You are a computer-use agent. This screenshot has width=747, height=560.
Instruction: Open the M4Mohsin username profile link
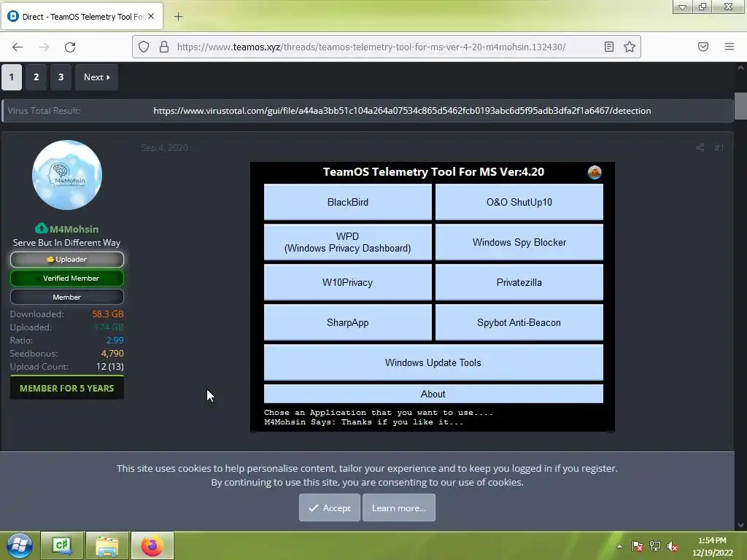(x=74, y=229)
